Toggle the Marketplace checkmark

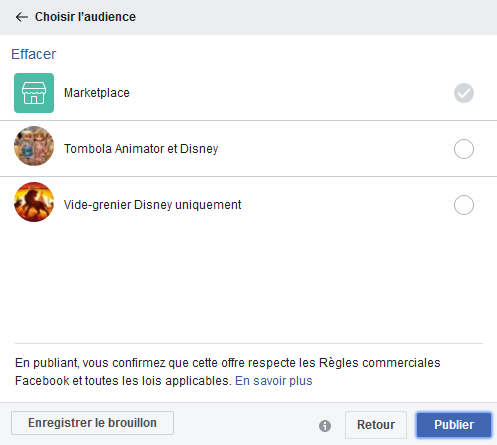coord(464,93)
